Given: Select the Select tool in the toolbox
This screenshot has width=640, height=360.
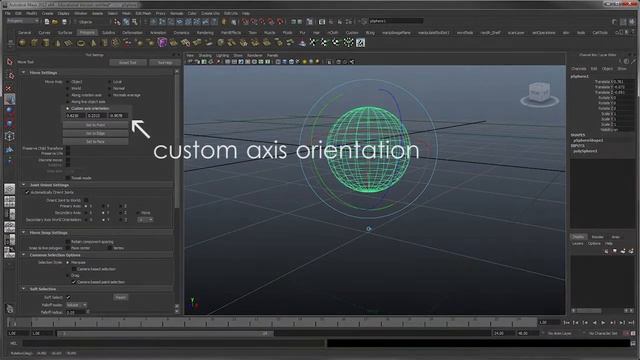Looking at the screenshot, I should pos(10,62).
